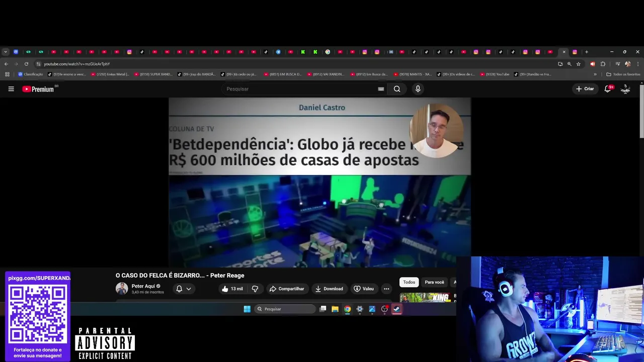The height and width of the screenshot is (362, 644).
Task: Open Peter Aqui channel avatar
Action: tap(122, 289)
